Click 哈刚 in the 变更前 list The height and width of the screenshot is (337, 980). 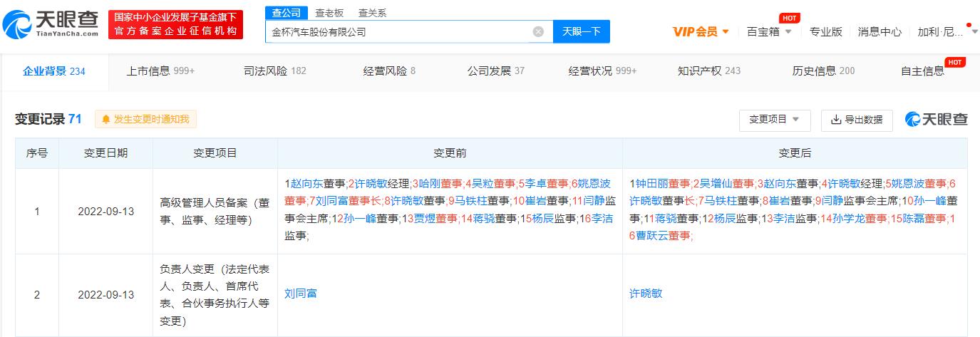[430, 184]
